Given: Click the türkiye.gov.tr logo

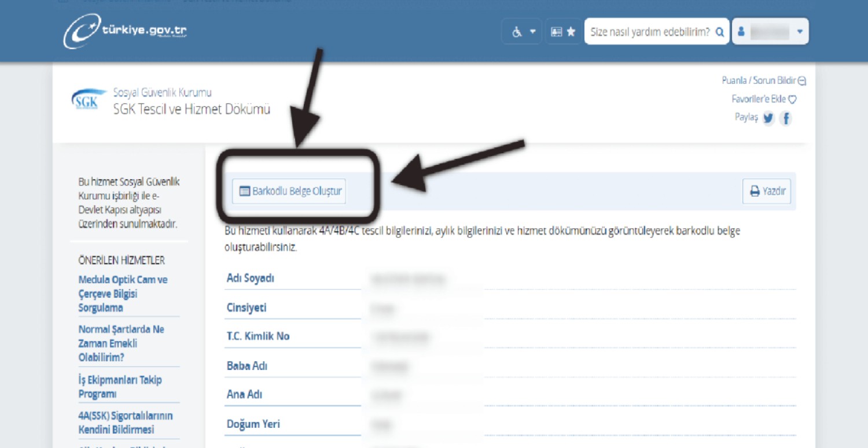Looking at the screenshot, I should pyautogui.click(x=125, y=31).
